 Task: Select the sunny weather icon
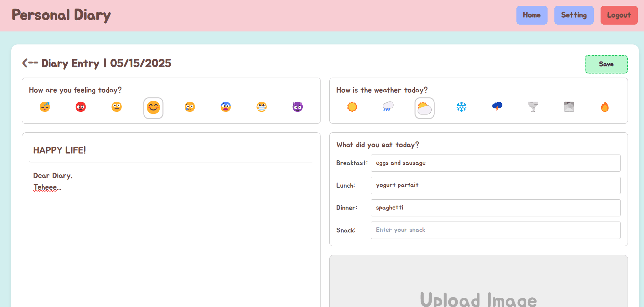pyautogui.click(x=352, y=107)
